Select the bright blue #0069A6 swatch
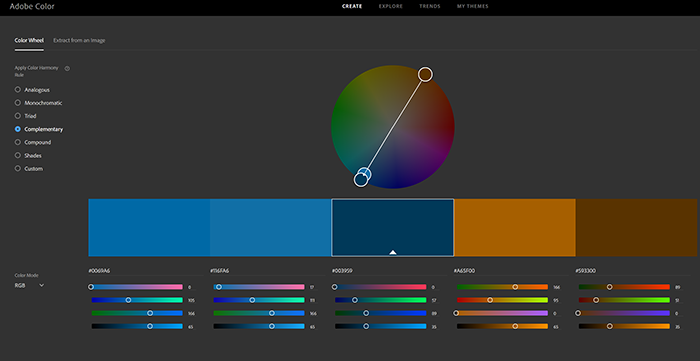 click(149, 228)
